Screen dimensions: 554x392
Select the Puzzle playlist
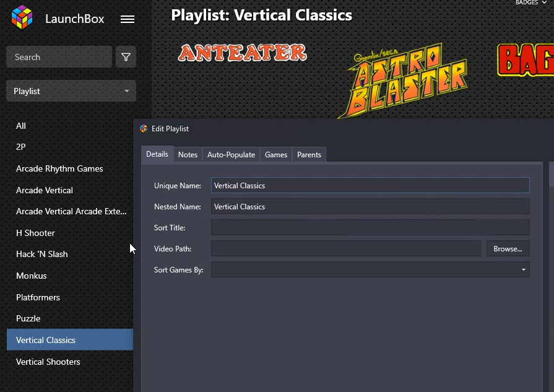pyautogui.click(x=70, y=318)
